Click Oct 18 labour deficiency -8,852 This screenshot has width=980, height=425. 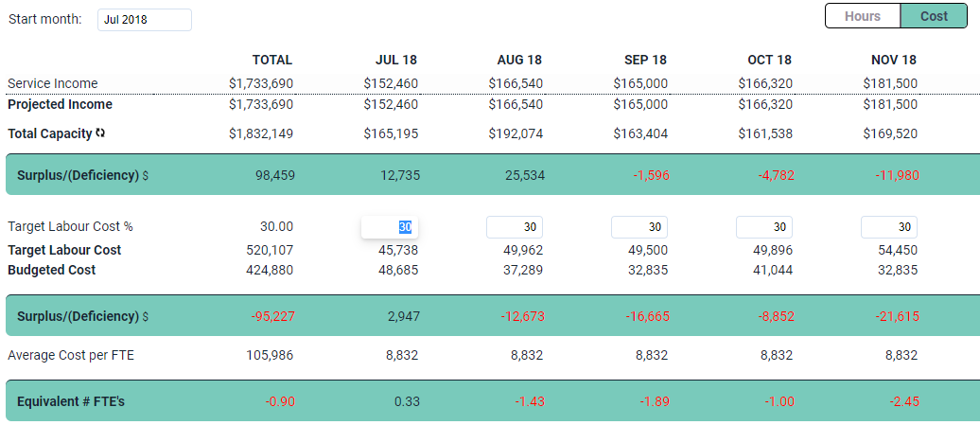pos(776,316)
